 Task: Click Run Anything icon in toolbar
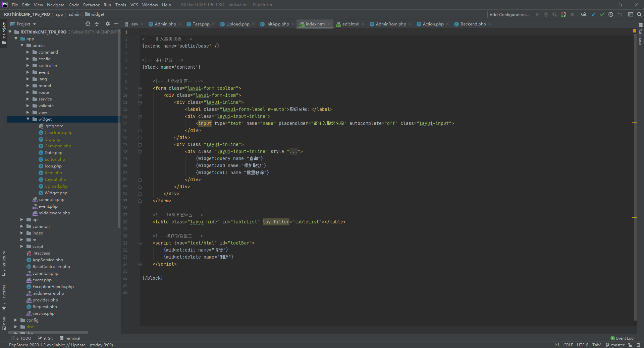point(631,14)
